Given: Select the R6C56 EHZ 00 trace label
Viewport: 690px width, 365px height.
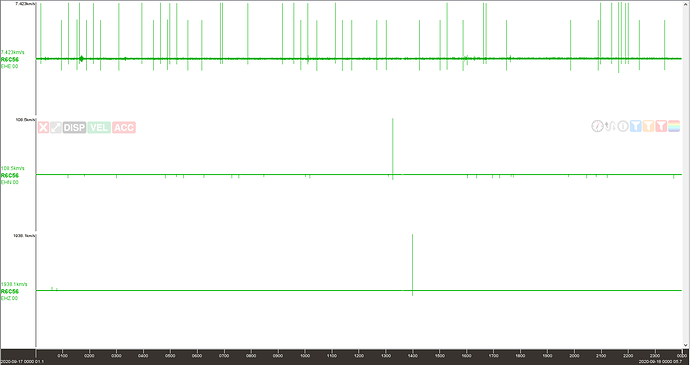Looking at the screenshot, I should pyautogui.click(x=10, y=295).
